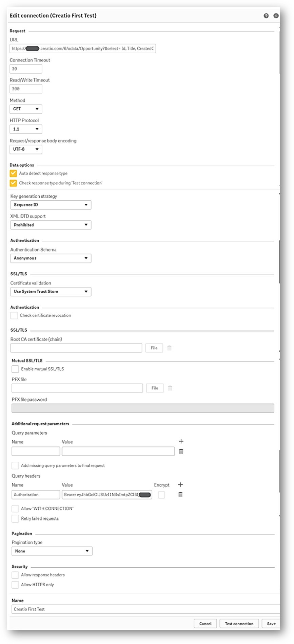This screenshot has height=644, width=294.
Task: Enable Allow "WITH CONNECTION"
Action: pyautogui.click(x=15, y=509)
